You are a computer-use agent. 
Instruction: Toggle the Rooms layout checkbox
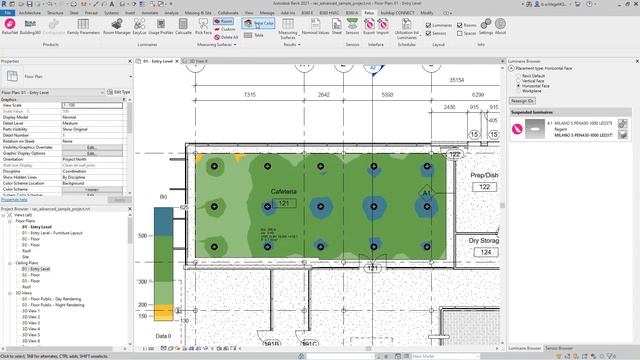pyautogui.click(x=460, y=25)
